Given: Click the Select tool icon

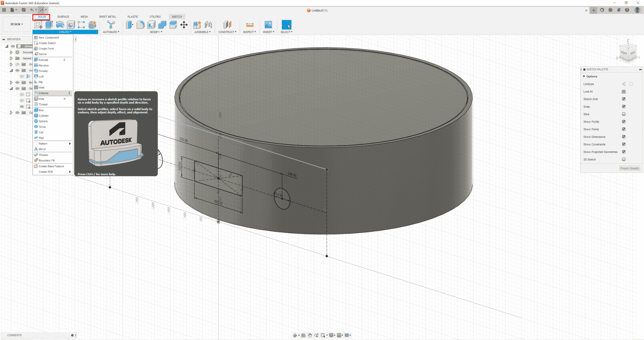Looking at the screenshot, I should pos(286,25).
